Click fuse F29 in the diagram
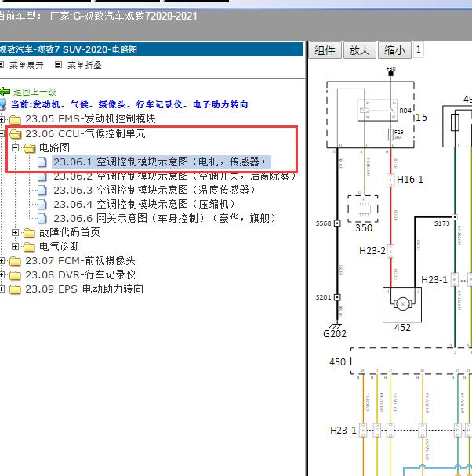 (390, 134)
